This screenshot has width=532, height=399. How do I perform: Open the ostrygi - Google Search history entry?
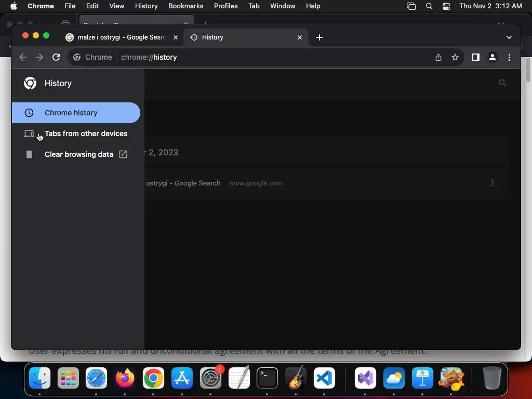(183, 183)
